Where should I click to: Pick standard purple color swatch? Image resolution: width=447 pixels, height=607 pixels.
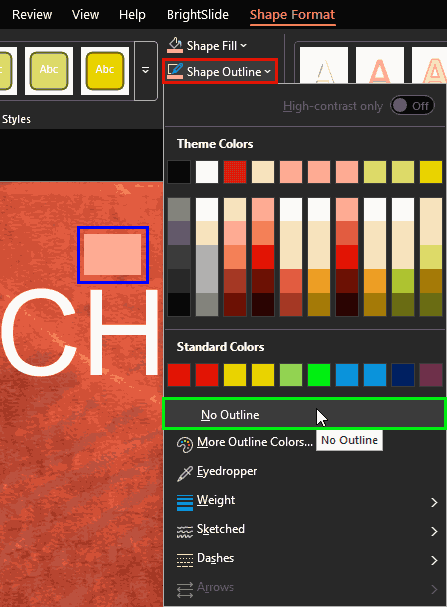(431, 375)
